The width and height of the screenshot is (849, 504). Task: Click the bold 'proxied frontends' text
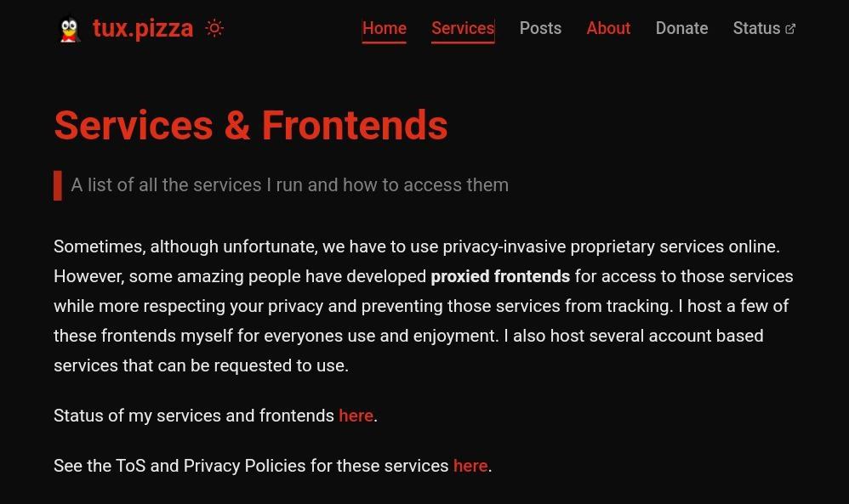click(500, 276)
